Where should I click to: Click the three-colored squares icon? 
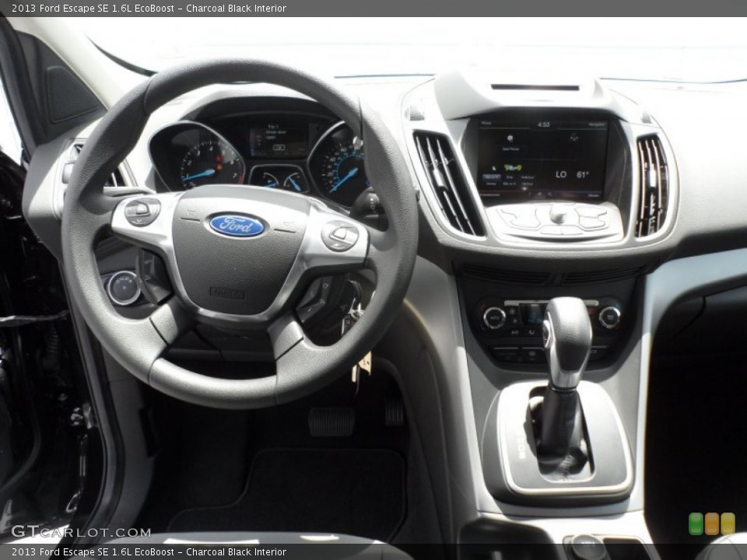click(x=712, y=523)
